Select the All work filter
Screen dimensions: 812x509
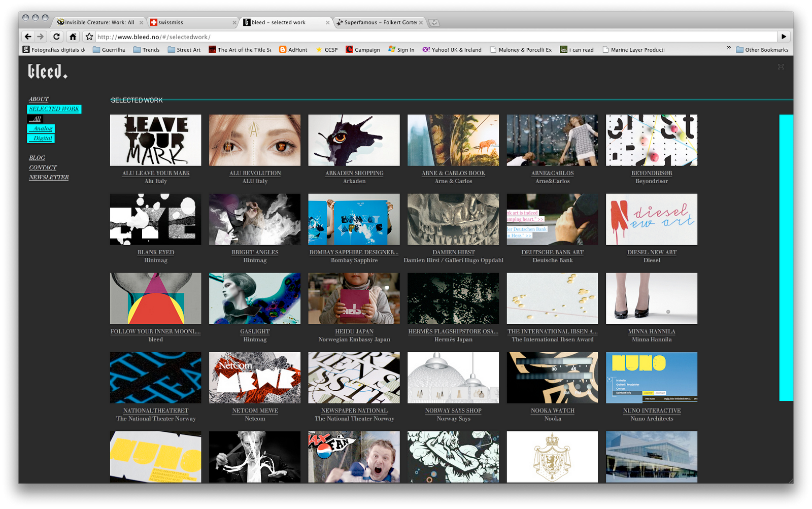coord(36,118)
